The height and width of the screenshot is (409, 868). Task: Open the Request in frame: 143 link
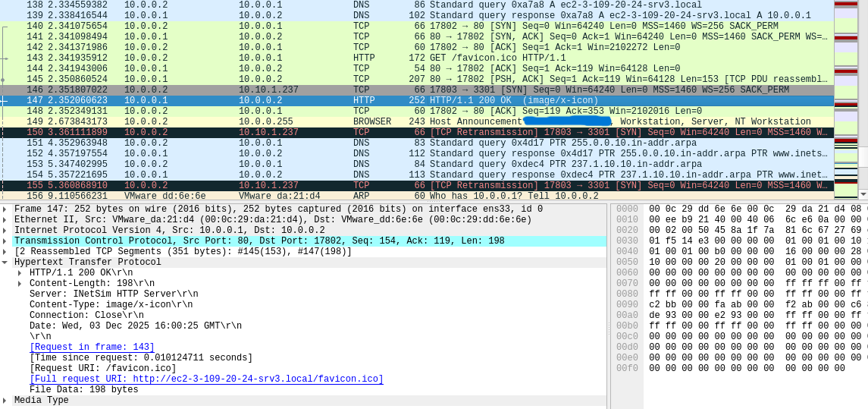[92, 347]
